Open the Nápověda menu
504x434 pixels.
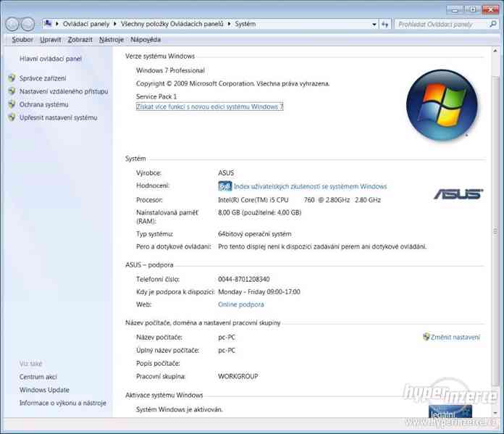[146, 40]
